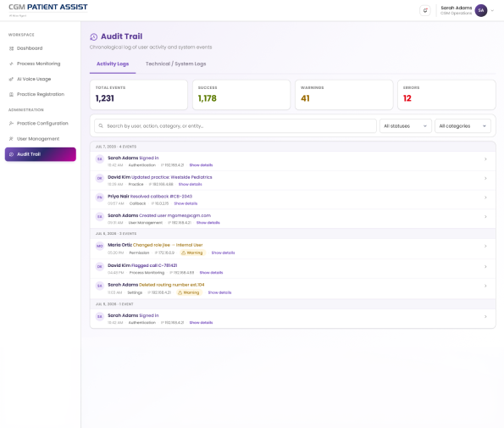Viewport: 504px width, 428px height.
Task: Click the search magnifier icon
Action: (101, 125)
